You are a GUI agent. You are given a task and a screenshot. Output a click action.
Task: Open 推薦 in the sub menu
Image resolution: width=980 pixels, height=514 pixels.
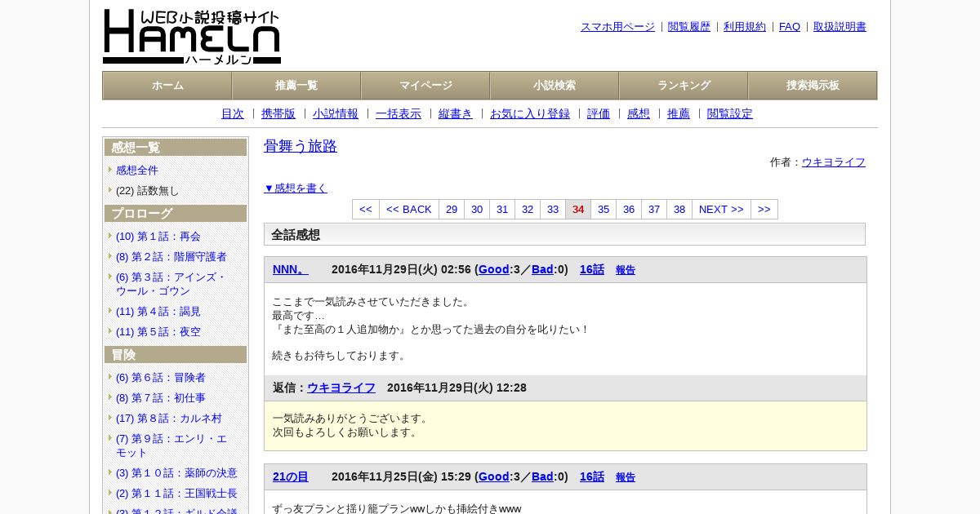[679, 113]
